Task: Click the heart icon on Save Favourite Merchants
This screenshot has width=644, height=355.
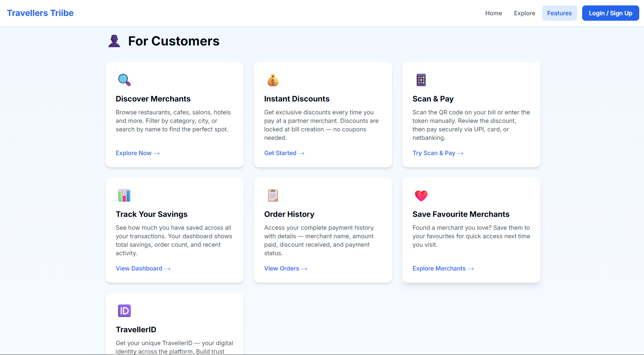Action: [x=421, y=195]
